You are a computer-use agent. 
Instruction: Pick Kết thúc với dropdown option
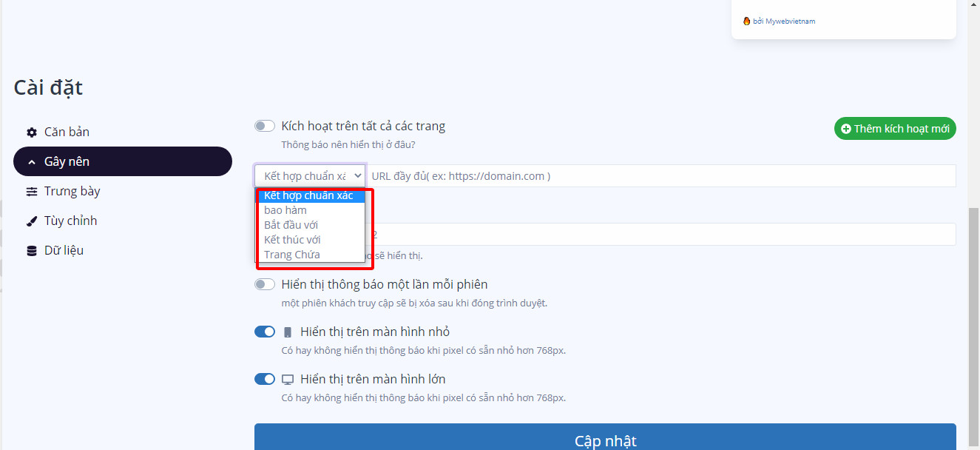292,240
